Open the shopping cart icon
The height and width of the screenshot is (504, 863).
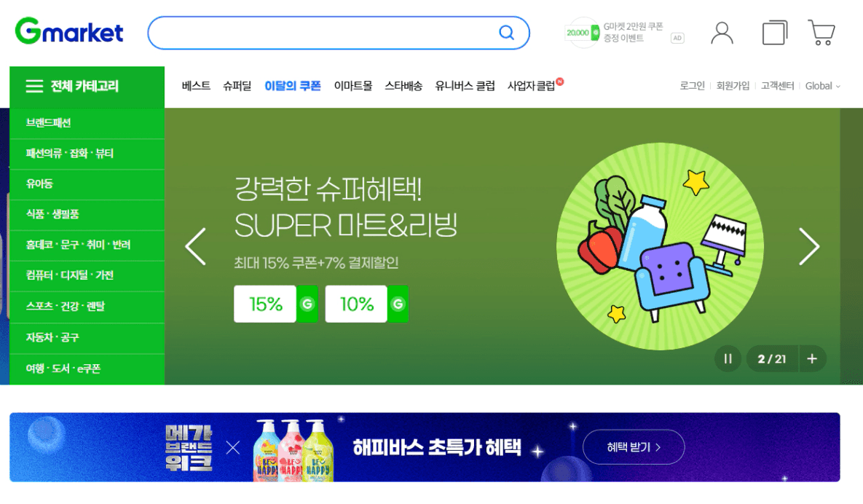point(821,33)
